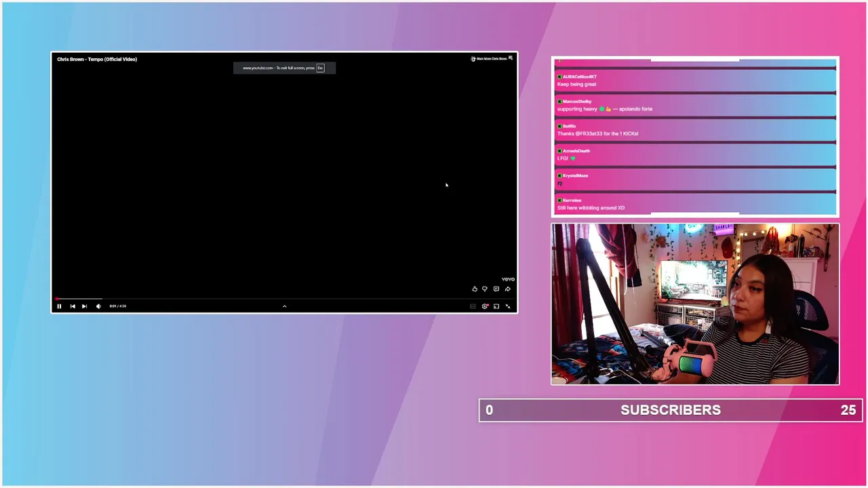
Task: Toggle subtitles on the video player
Action: [473, 306]
